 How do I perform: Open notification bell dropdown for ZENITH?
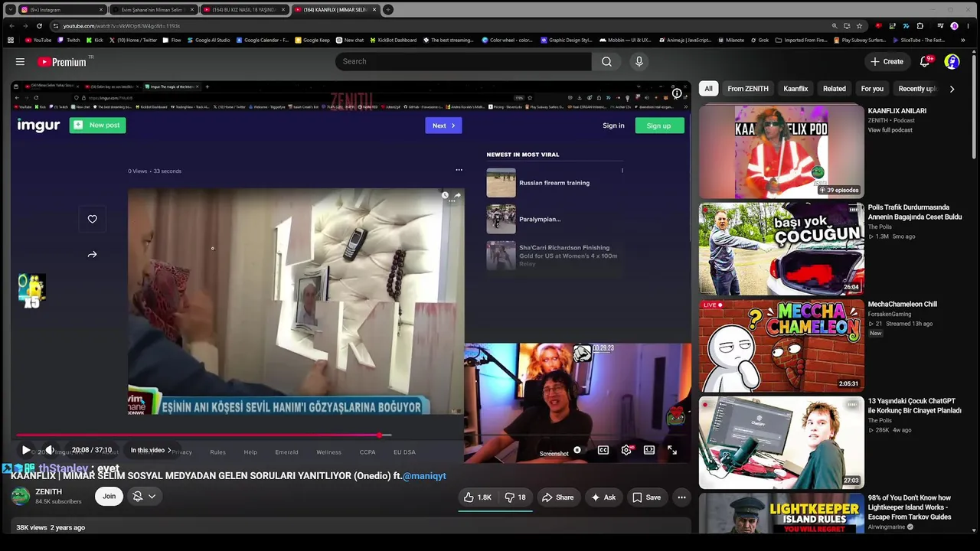click(144, 497)
